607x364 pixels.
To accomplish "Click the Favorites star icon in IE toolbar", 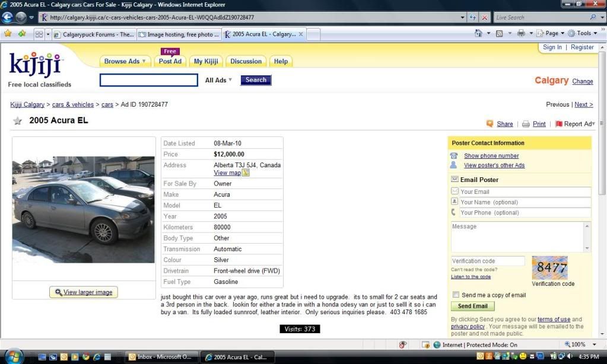I will pyautogui.click(x=8, y=34).
